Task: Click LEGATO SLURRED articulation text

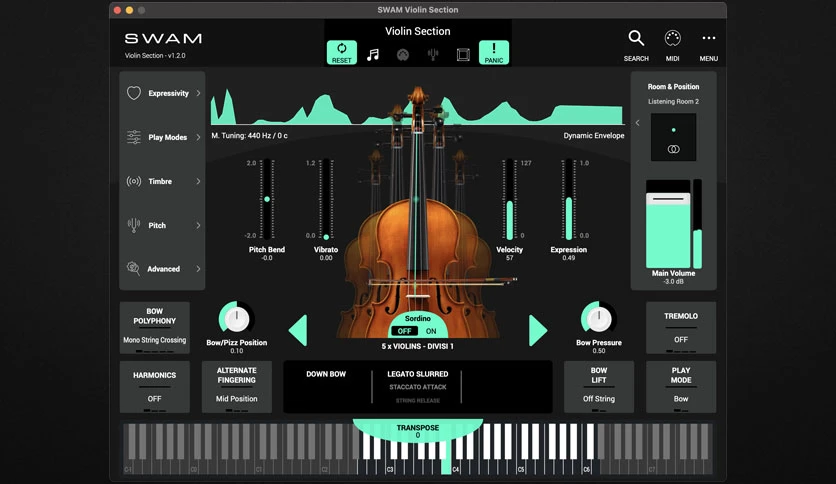Action: pos(417,374)
